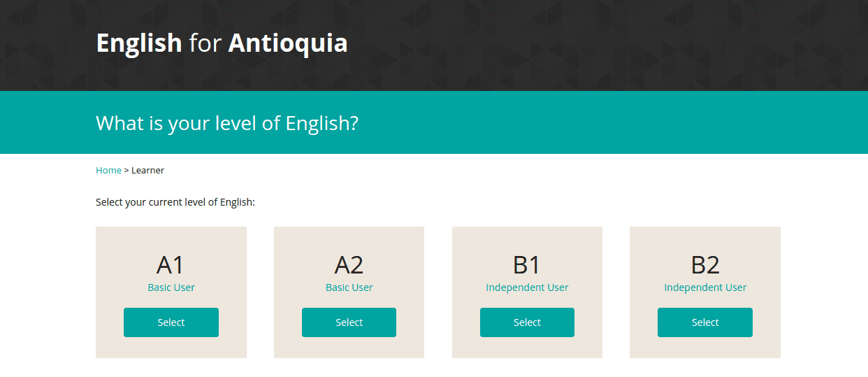Select the A2 level button

coord(349,322)
